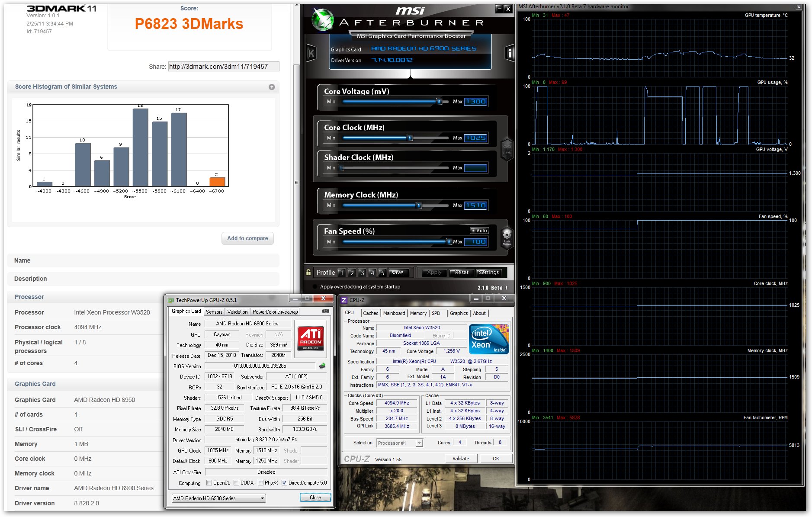The image size is (812, 517).
Task: Click the Core Clock 1025 value box
Action: coord(476,138)
